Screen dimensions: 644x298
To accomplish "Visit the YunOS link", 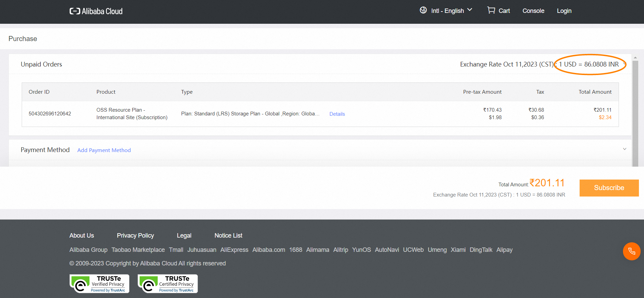I will pyautogui.click(x=361, y=250).
